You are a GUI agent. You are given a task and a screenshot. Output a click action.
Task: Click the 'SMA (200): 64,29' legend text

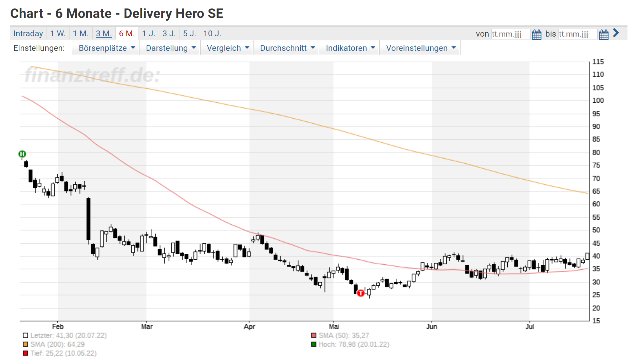coord(58,344)
